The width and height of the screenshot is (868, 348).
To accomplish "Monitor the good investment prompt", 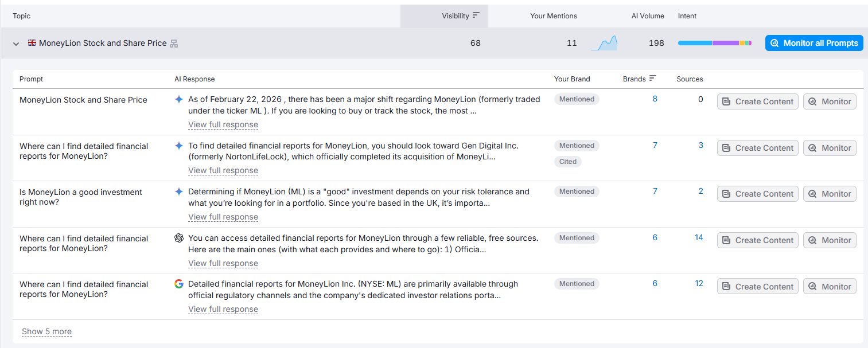I will click(x=830, y=194).
